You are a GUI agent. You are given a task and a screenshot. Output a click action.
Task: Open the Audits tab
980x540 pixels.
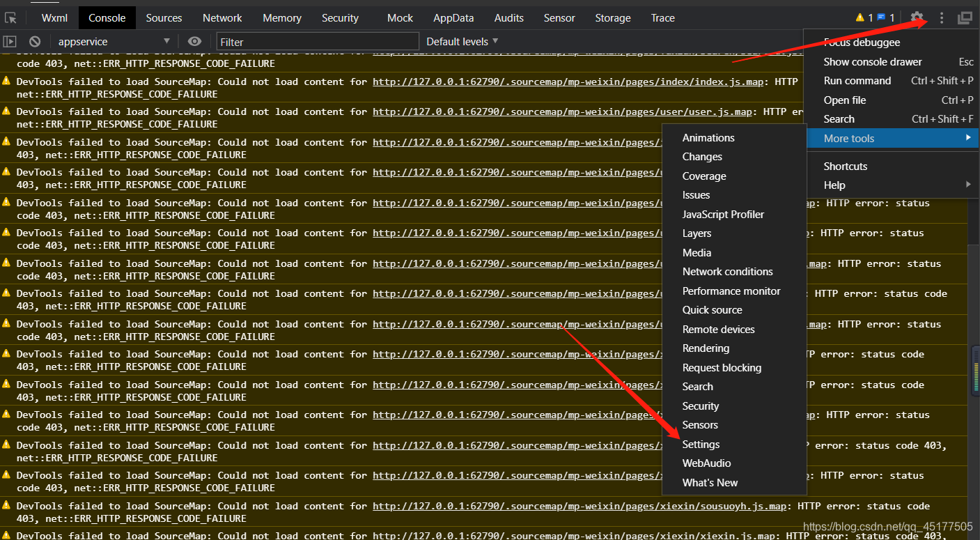pos(508,18)
